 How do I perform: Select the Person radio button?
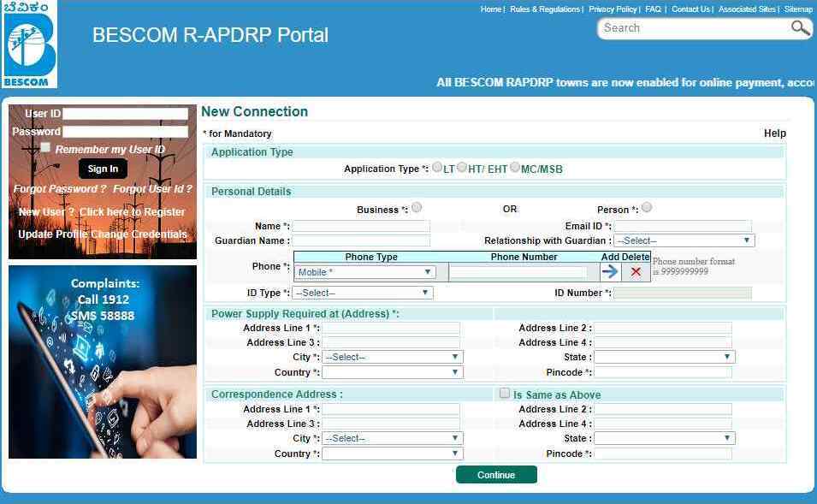647,206
